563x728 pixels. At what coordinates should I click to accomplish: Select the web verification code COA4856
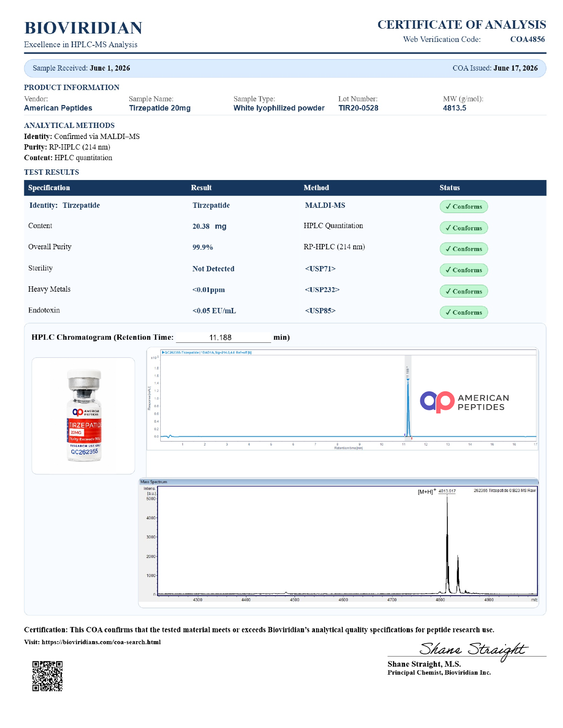point(527,39)
